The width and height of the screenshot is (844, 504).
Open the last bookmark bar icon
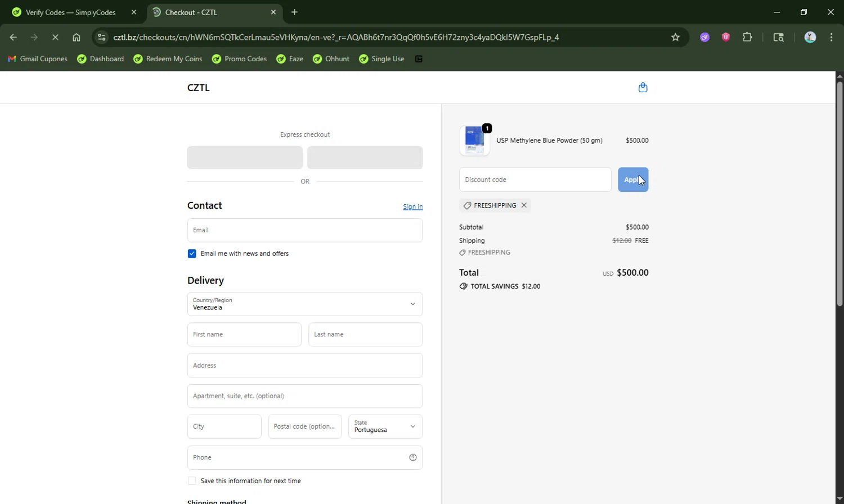click(x=419, y=59)
